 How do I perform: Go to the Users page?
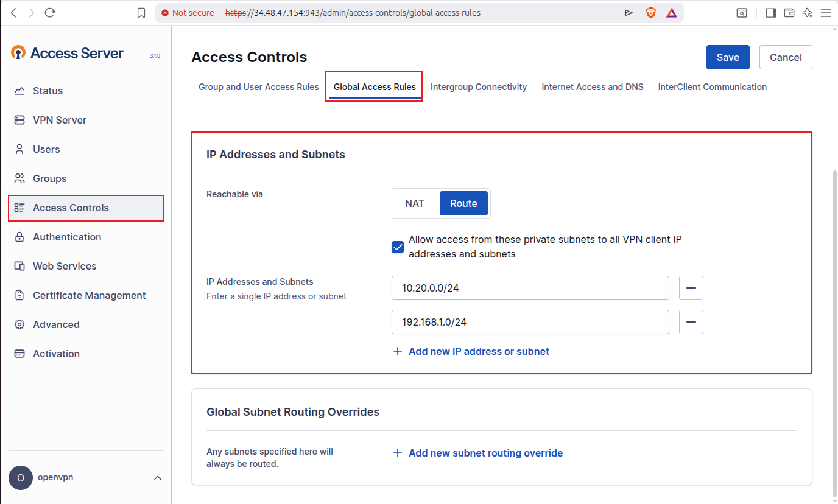[86, 149]
